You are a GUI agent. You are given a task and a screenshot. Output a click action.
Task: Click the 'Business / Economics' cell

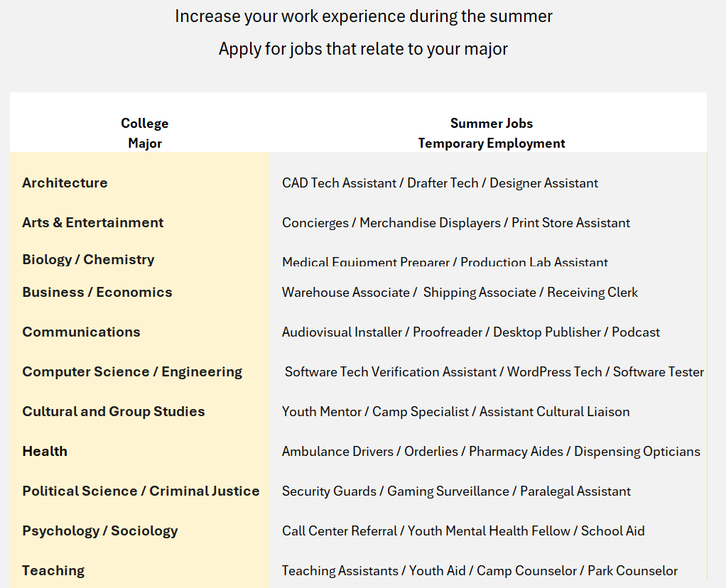click(97, 293)
